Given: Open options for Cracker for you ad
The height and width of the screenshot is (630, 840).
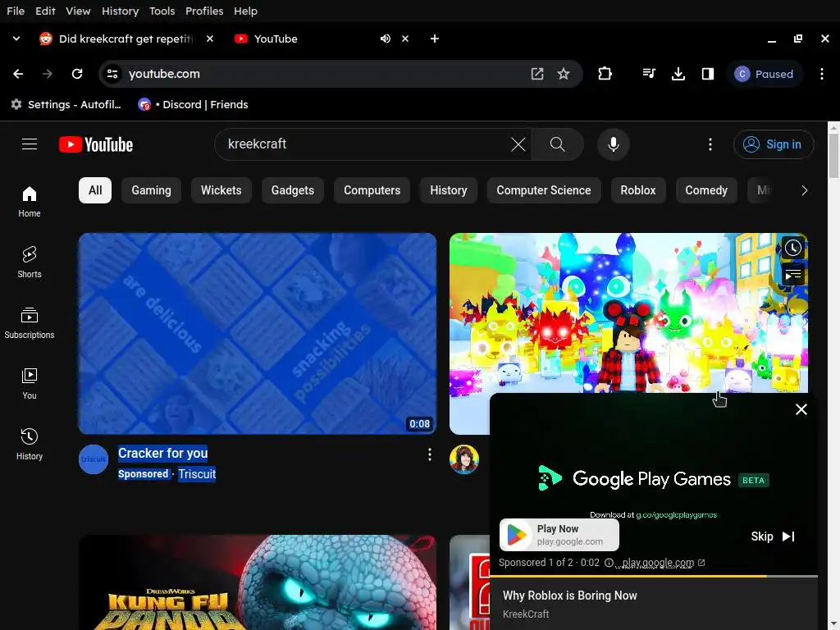Looking at the screenshot, I should click(430, 454).
